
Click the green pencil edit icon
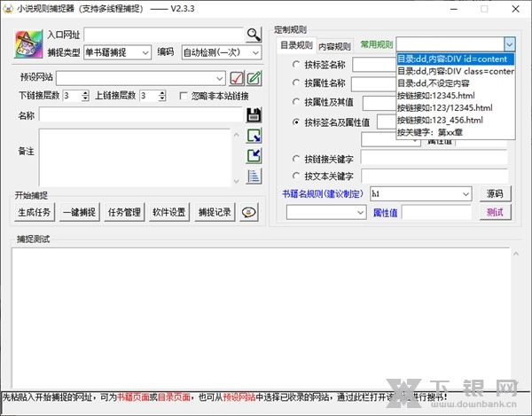(x=254, y=77)
